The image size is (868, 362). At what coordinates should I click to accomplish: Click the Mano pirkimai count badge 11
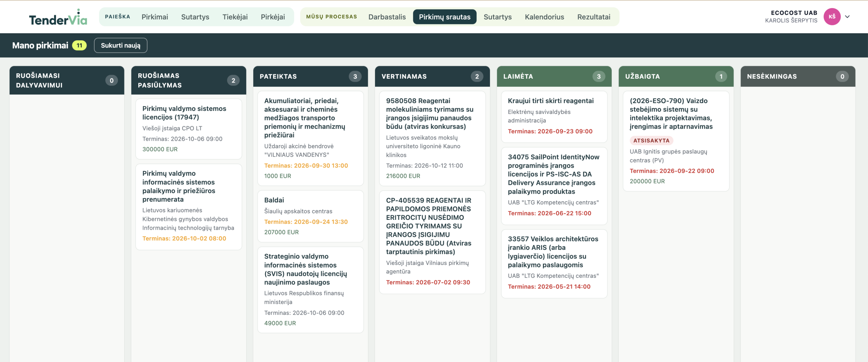point(79,45)
